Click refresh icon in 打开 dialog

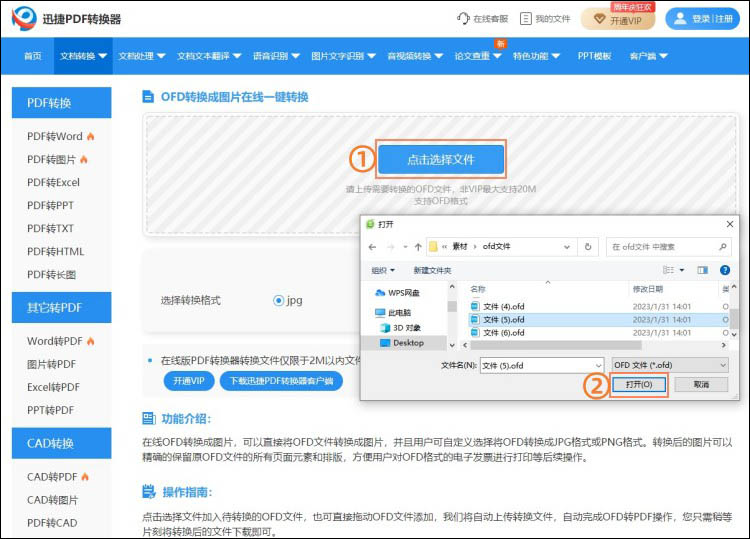(x=588, y=247)
